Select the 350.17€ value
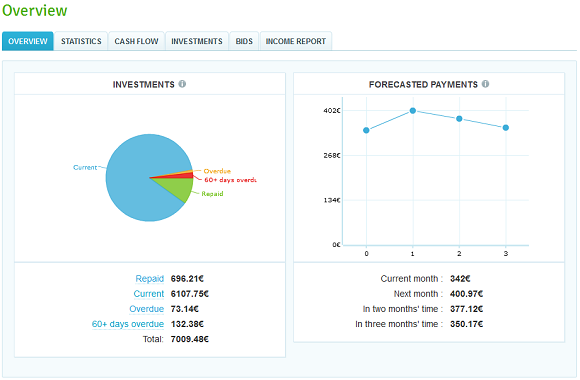The image size is (580, 380). click(466, 324)
